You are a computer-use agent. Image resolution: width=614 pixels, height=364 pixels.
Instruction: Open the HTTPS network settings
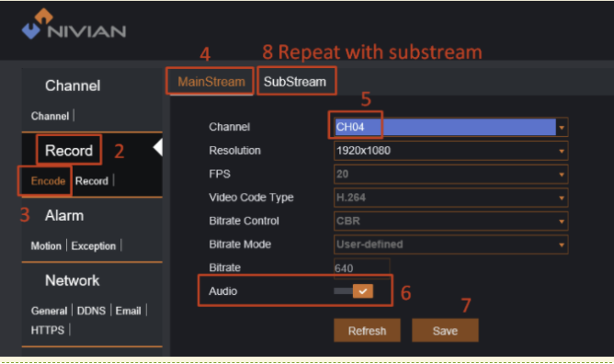point(48,330)
